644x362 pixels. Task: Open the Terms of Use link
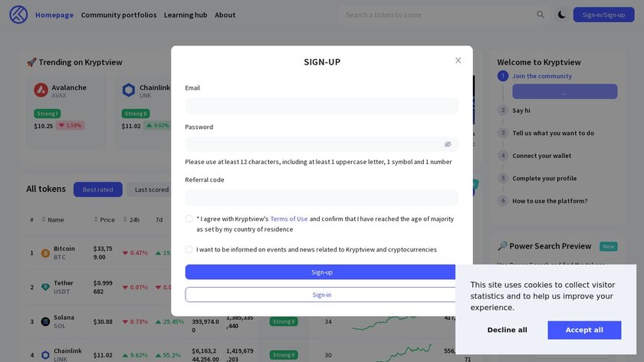[x=289, y=219]
